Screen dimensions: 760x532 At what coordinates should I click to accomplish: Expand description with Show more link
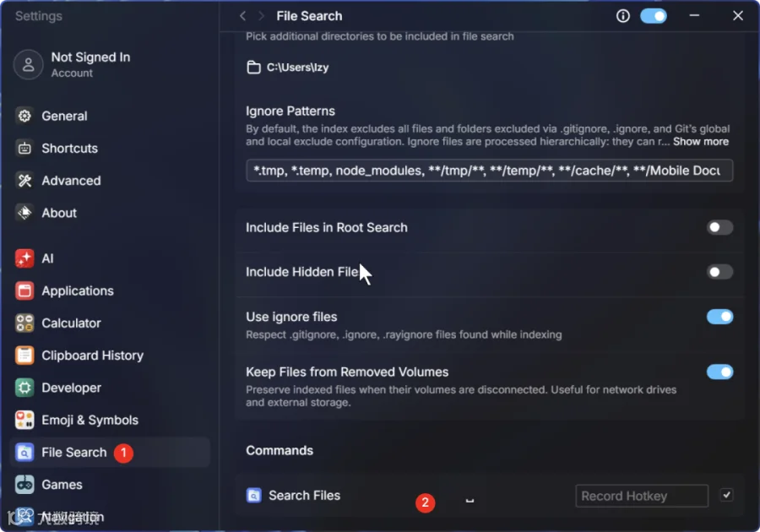click(x=700, y=142)
